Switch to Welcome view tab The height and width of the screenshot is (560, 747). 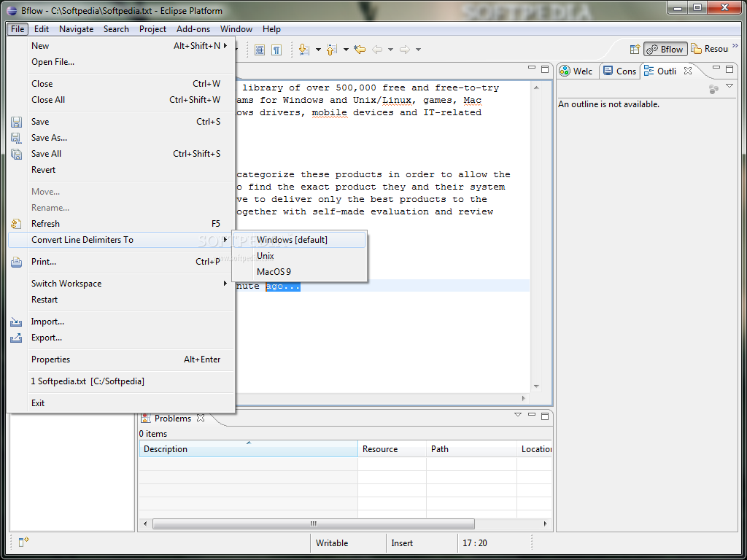(x=576, y=71)
